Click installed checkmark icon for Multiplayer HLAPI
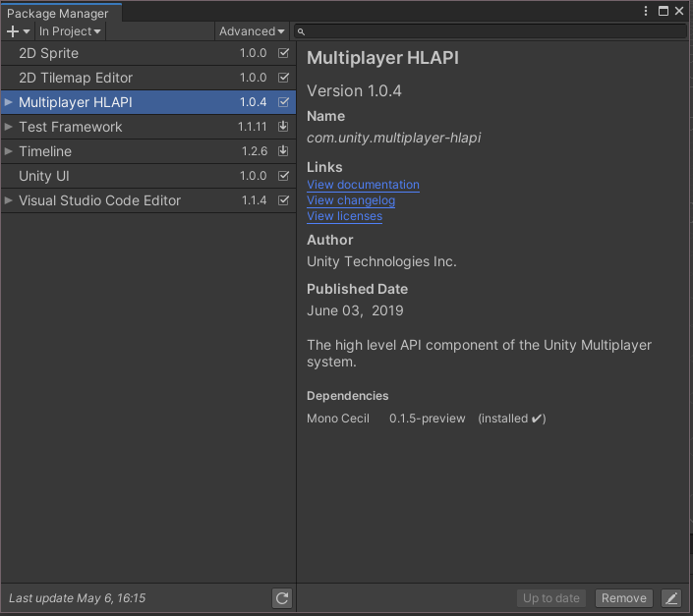Screen dimensions: 693x616 click(283, 102)
